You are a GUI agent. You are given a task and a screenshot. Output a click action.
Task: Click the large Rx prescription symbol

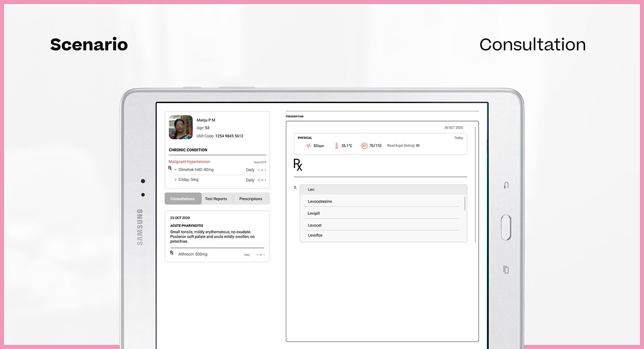coord(298,164)
